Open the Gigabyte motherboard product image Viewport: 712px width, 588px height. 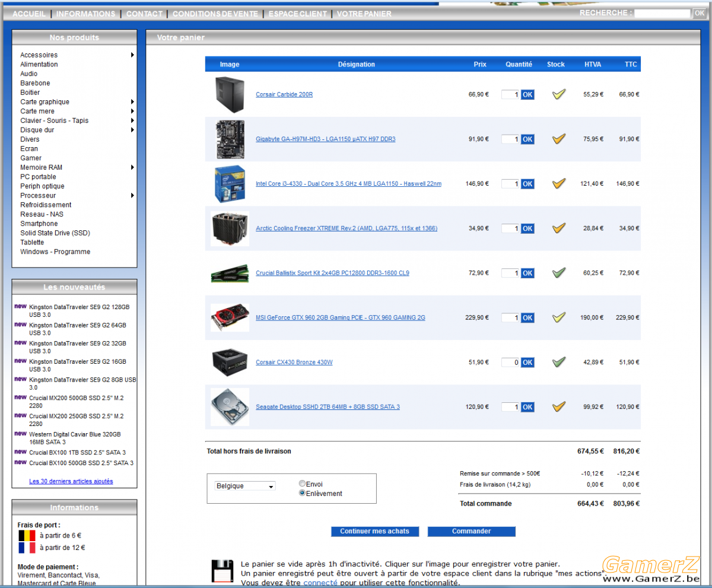point(230,139)
